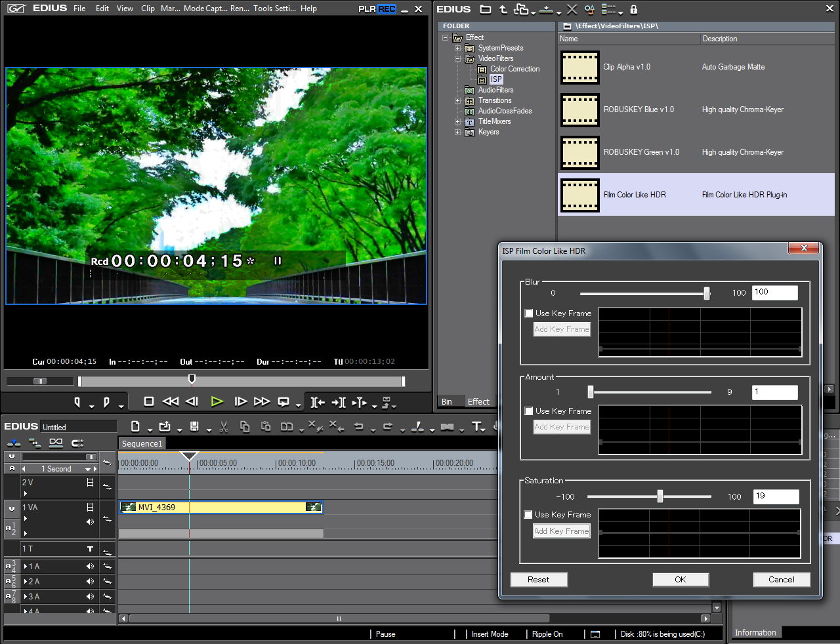840x644 pixels.
Task: Select the Sequence1 tab
Action: tap(142, 444)
